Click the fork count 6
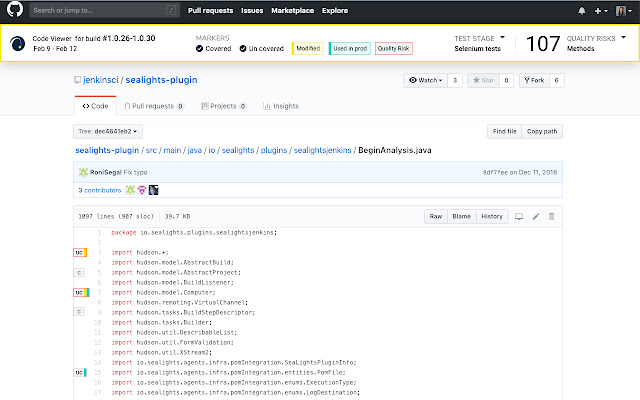640x400 pixels. pyautogui.click(x=557, y=80)
